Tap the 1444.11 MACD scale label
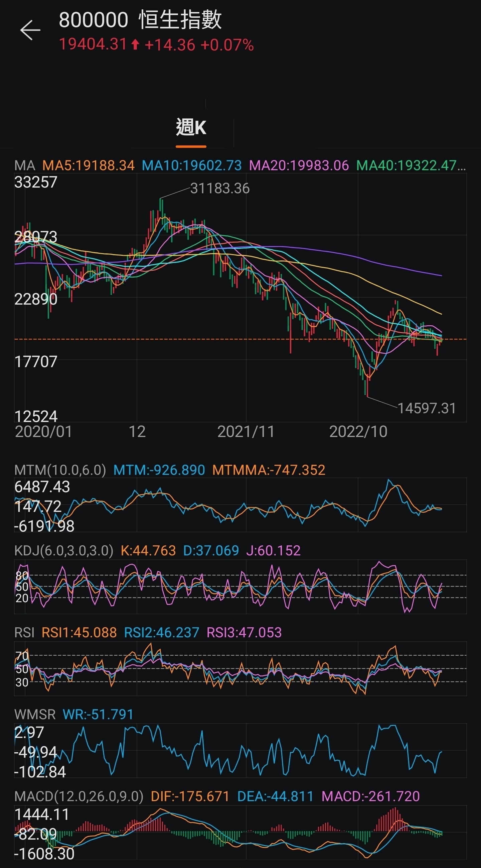The height and width of the screenshot is (868, 481). tap(42, 815)
